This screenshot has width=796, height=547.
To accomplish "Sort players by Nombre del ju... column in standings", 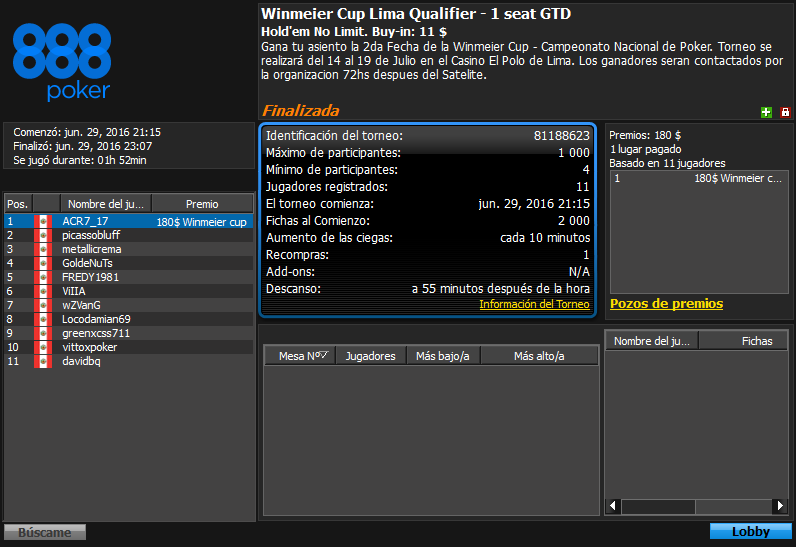I will 106,204.
